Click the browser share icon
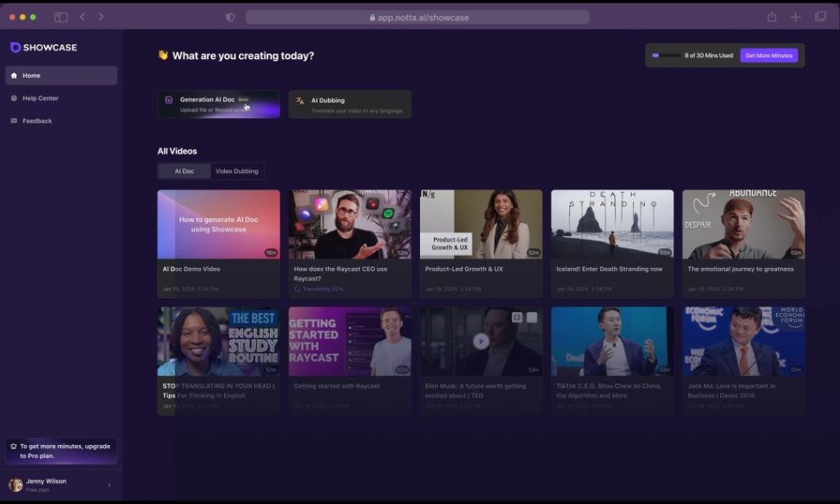The image size is (840, 504). [772, 17]
